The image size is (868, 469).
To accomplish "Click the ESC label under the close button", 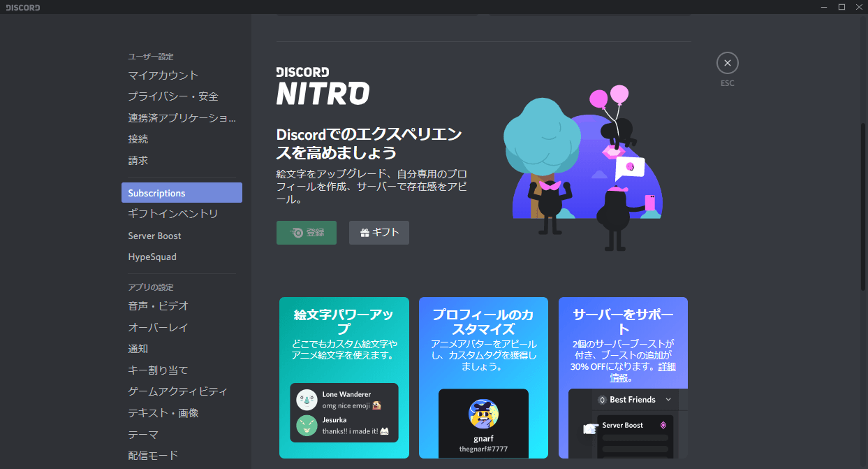I will click(x=728, y=83).
